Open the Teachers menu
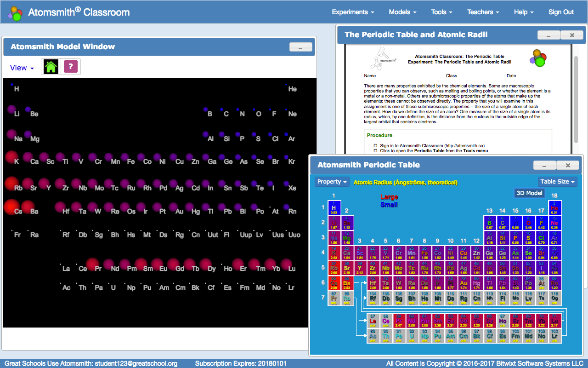Viewport: 588px width, 368px height. coord(483,12)
